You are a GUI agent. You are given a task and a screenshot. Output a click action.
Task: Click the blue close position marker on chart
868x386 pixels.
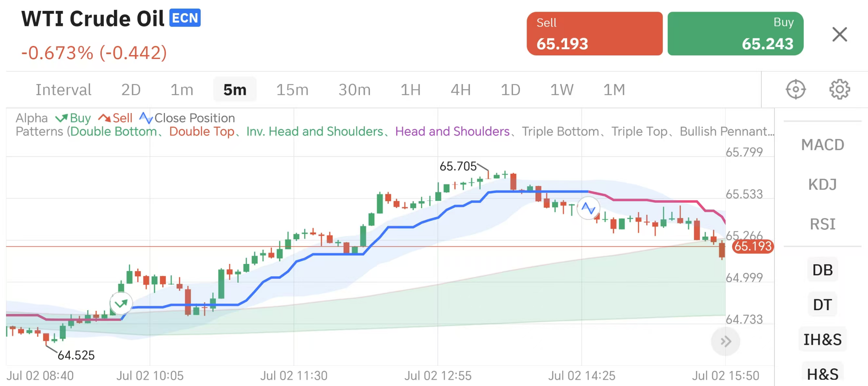click(x=588, y=208)
